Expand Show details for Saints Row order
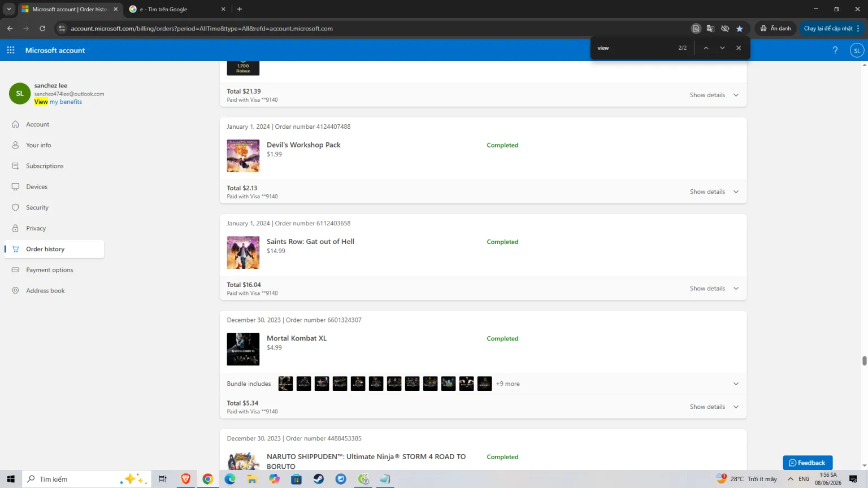The height and width of the screenshot is (488, 868). [714, 289]
